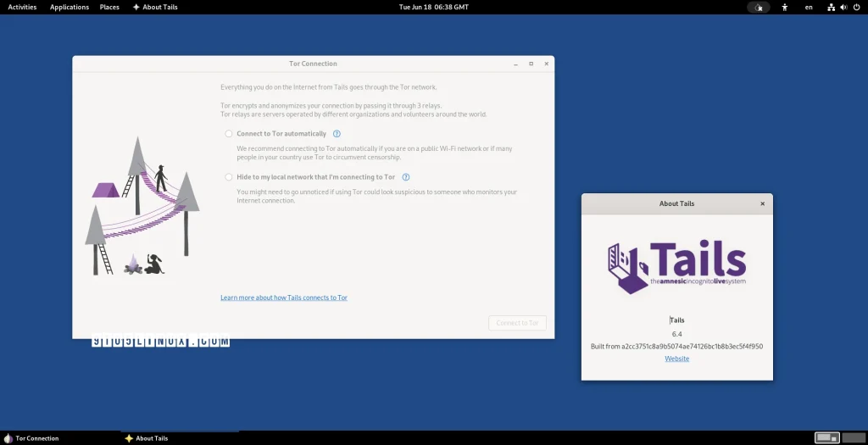Select the second workspace in the switcher
Image resolution: width=868 pixels, height=445 pixels.
(854, 438)
